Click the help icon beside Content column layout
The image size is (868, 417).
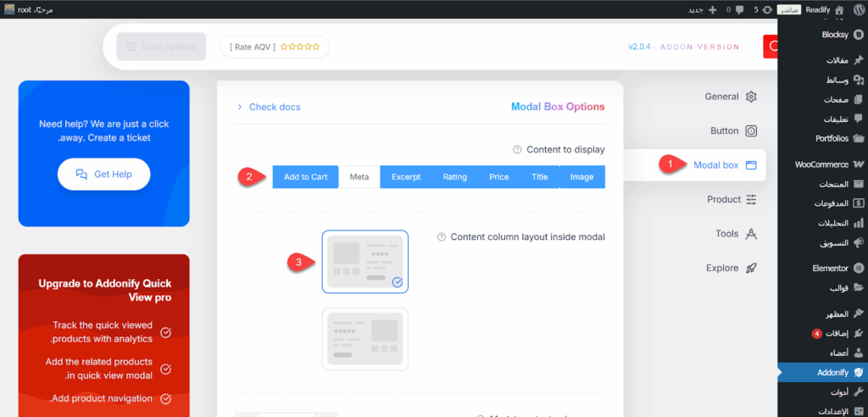click(x=441, y=237)
